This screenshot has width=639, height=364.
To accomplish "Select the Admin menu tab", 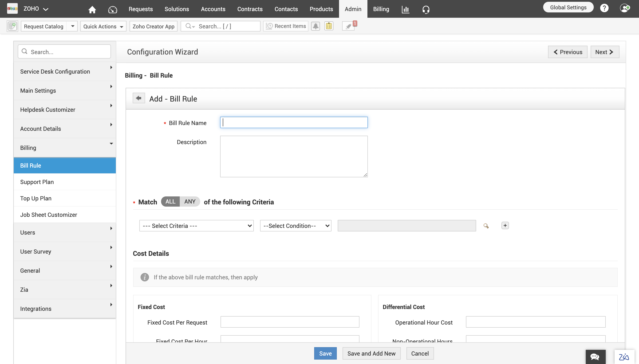I will point(353,9).
